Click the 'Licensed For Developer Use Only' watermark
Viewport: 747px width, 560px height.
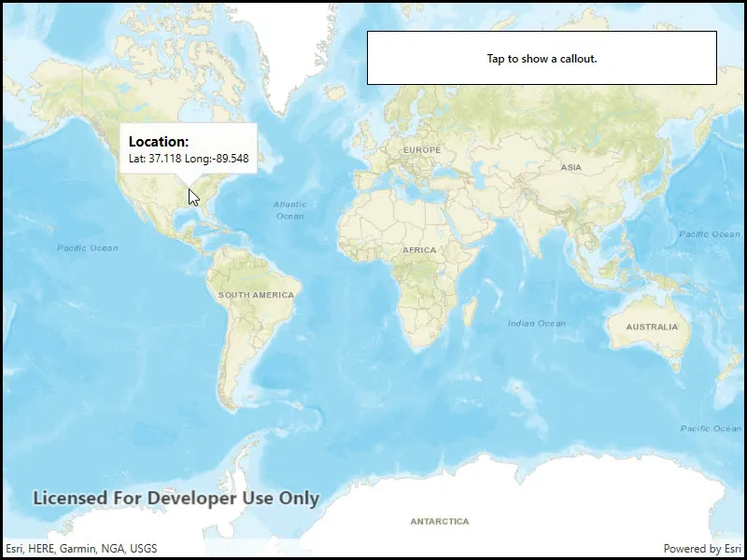click(x=176, y=498)
